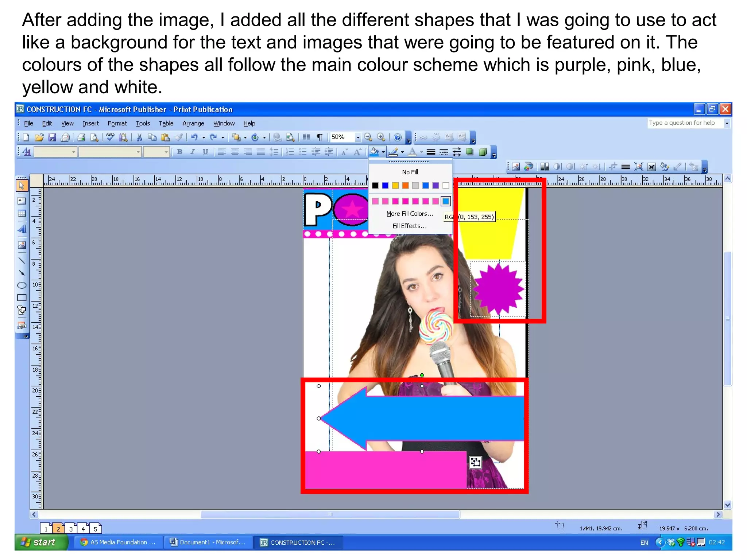Toggle Justify alignment

[261, 152]
